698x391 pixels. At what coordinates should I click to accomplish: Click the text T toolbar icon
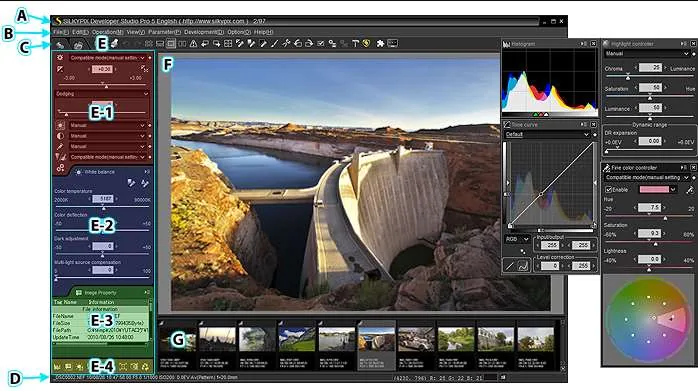355,44
